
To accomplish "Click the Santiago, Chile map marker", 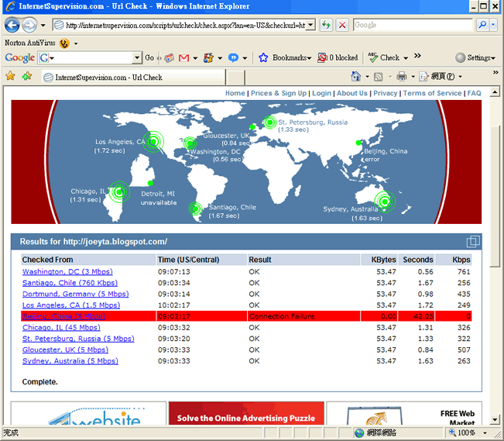I will coord(195,209).
